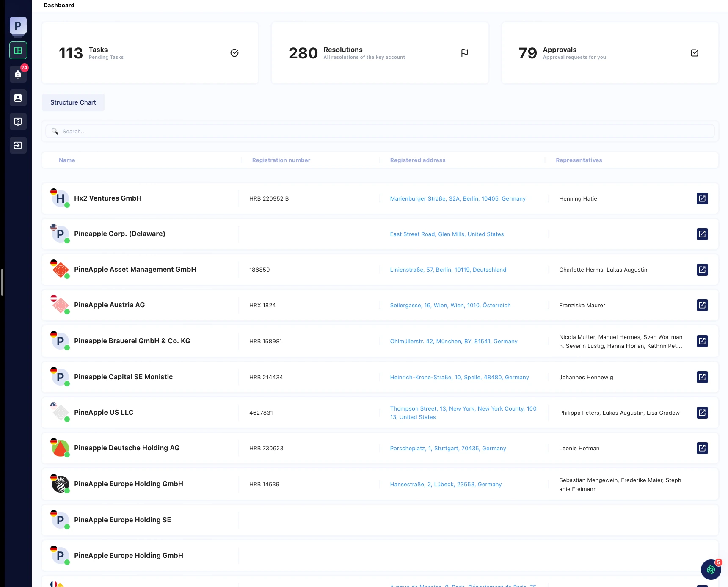Open Marienburger Straße Berlin address link

pos(458,198)
